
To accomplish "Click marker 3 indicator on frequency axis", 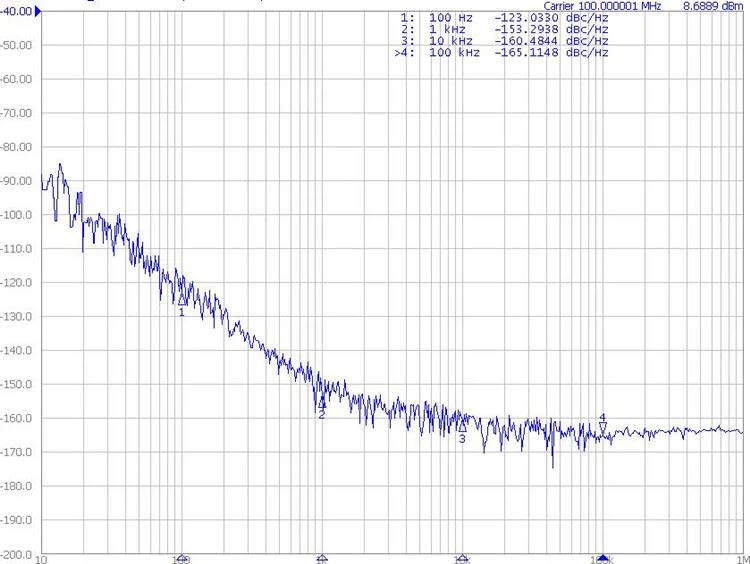I will [462, 557].
